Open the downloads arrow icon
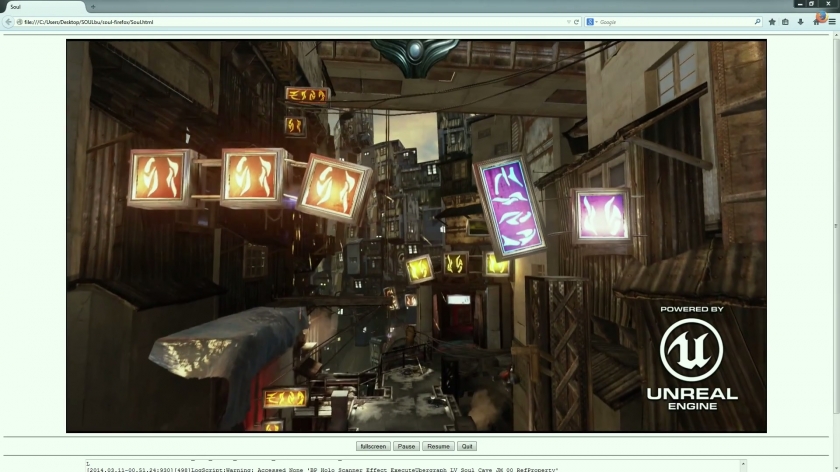The height and width of the screenshot is (472, 840). [800, 22]
